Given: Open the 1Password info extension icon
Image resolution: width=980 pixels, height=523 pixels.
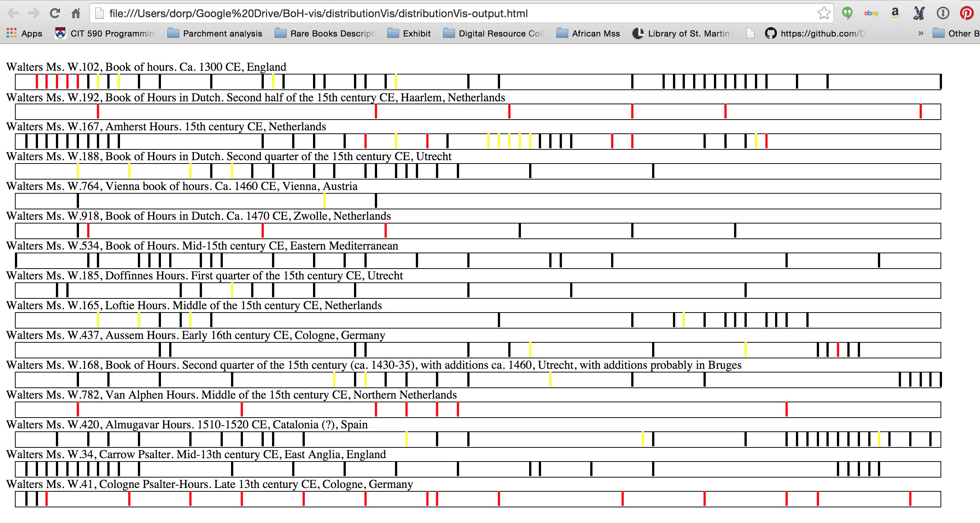Looking at the screenshot, I should [943, 13].
